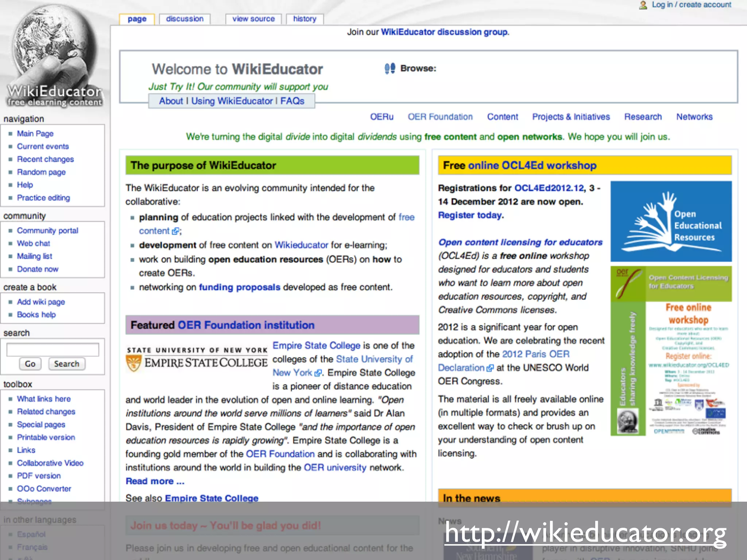Go to Main Page in navigation

(x=35, y=134)
